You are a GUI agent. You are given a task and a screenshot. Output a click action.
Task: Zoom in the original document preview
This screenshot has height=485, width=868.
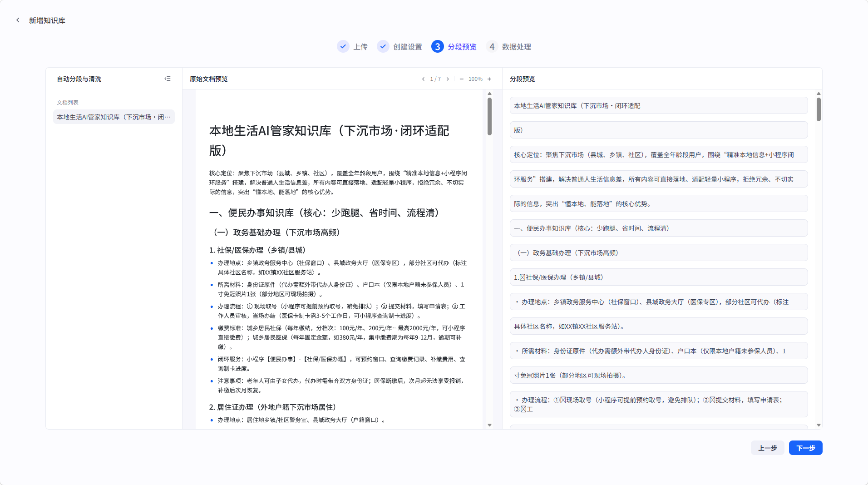(489, 79)
